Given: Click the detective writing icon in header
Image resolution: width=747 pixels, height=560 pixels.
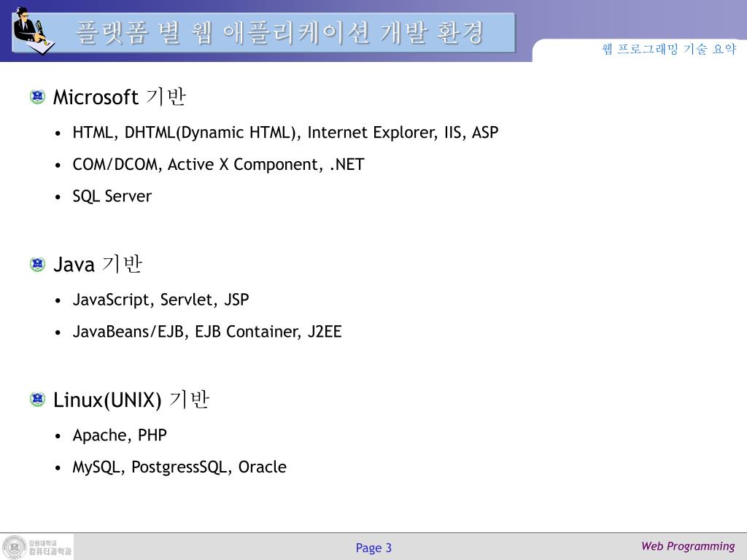Looking at the screenshot, I should pyautogui.click(x=34, y=31).
